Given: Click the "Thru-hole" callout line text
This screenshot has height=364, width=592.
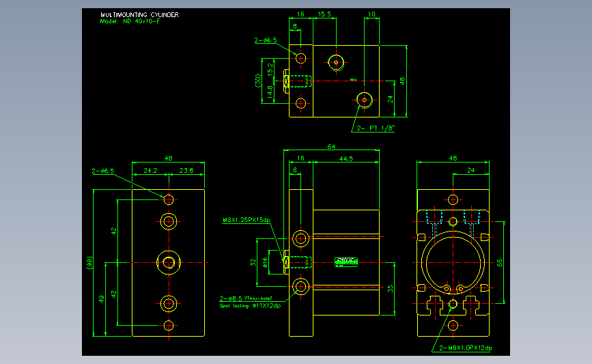Looking at the screenshot, I should point(246,298).
